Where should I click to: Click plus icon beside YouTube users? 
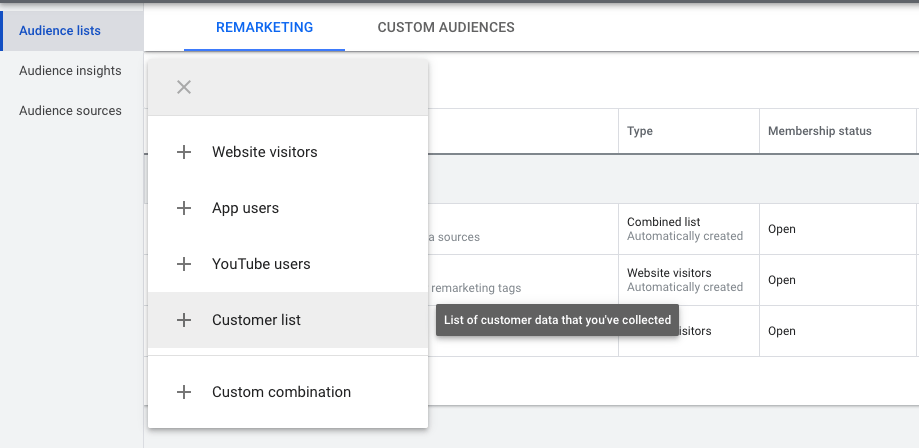pyautogui.click(x=184, y=264)
